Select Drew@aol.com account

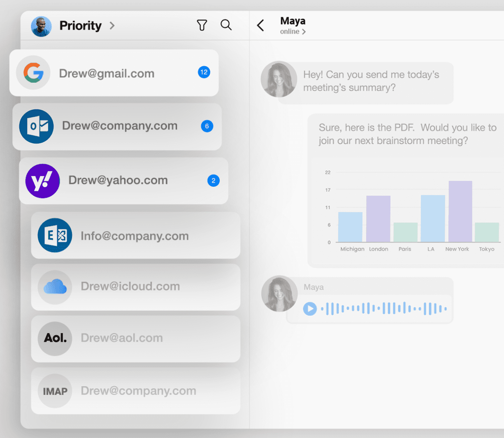[136, 339]
